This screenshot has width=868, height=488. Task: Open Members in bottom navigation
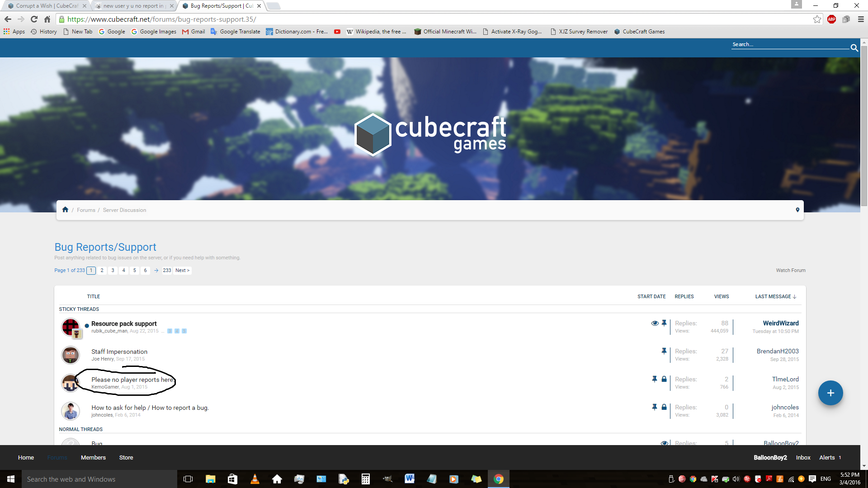[93, 457]
